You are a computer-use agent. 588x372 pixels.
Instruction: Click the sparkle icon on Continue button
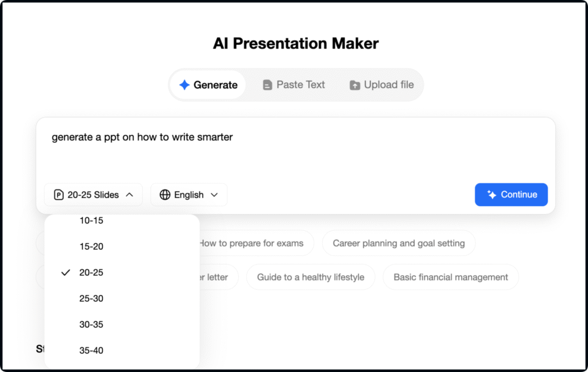492,195
